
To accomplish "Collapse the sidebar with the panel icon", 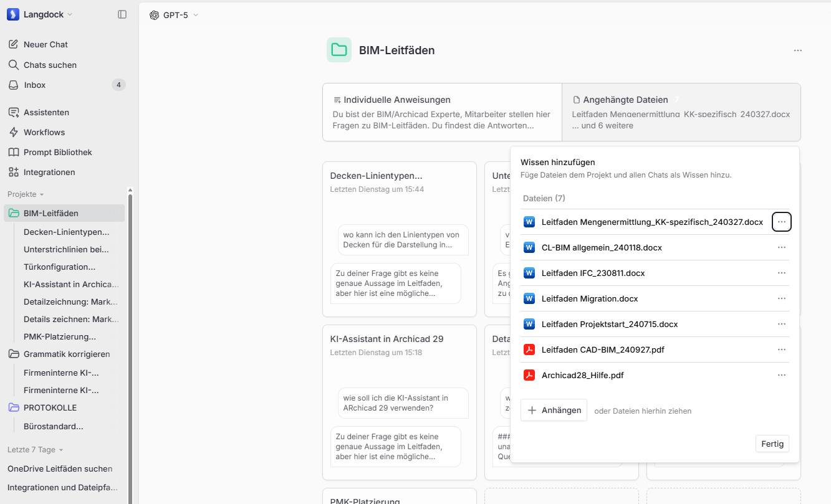I will coord(122,14).
